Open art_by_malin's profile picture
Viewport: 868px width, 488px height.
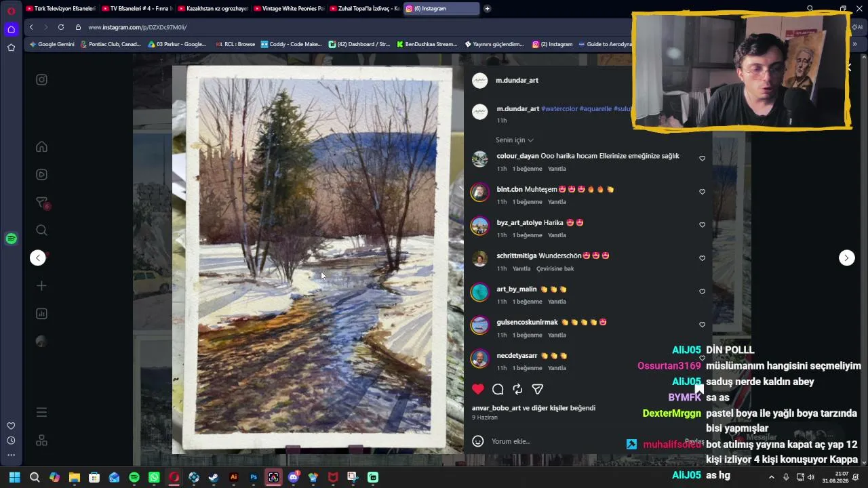479,291
